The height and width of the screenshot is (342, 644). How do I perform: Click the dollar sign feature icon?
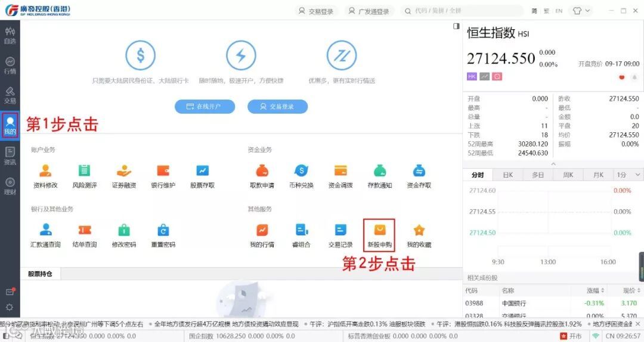pyautogui.click(x=141, y=55)
